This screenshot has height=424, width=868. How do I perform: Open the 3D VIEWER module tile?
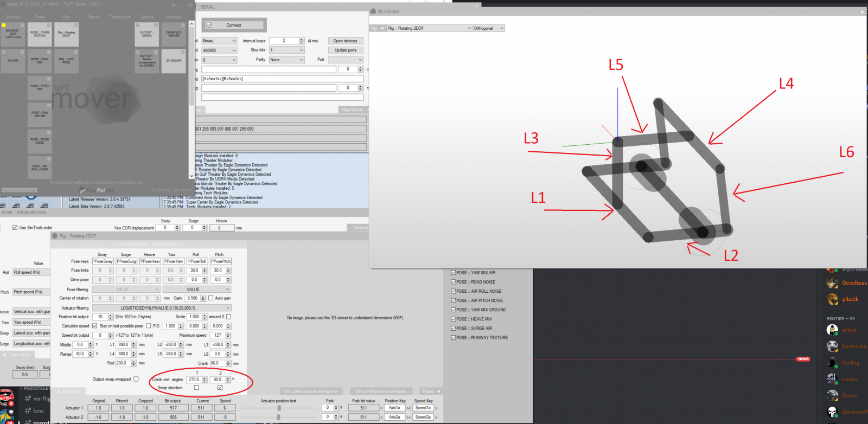174,61
